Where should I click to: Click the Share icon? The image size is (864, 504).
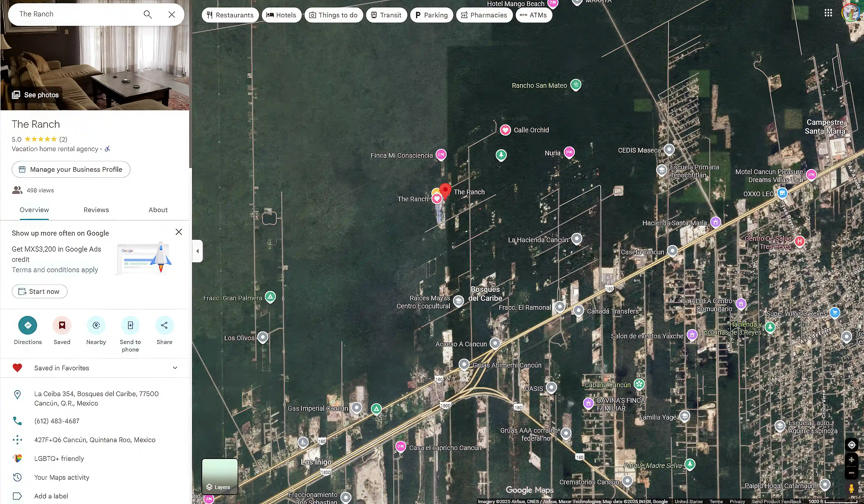tap(164, 325)
